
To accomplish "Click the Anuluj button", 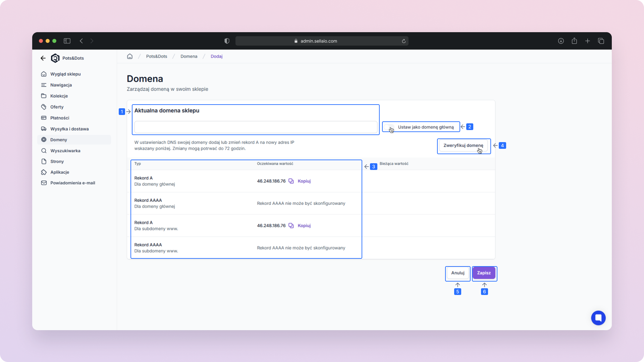I will click(458, 273).
